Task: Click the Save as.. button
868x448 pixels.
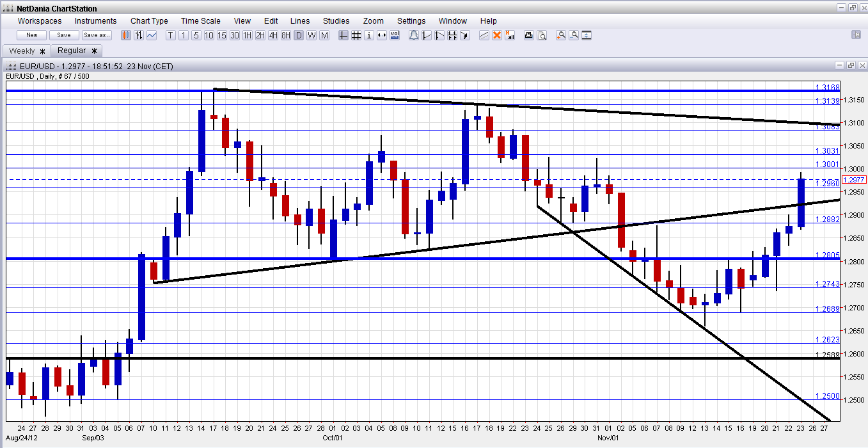Action: [97, 35]
